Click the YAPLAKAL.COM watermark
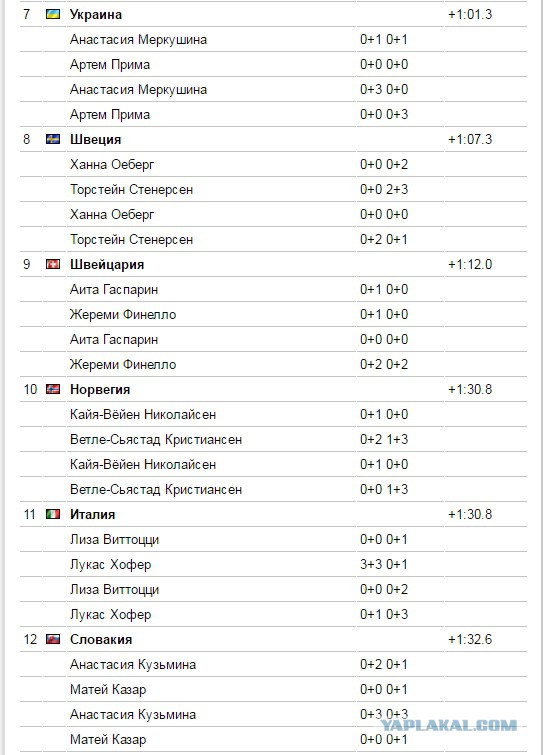 pyautogui.click(x=449, y=725)
